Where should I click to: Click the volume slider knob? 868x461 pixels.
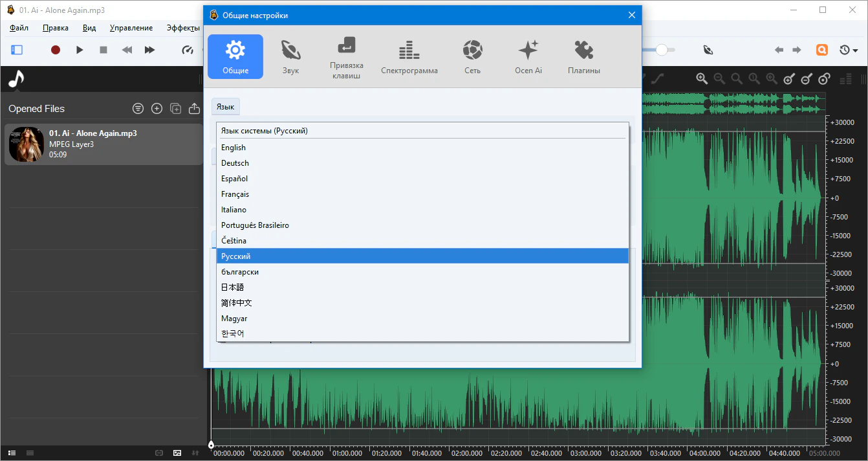(x=661, y=50)
